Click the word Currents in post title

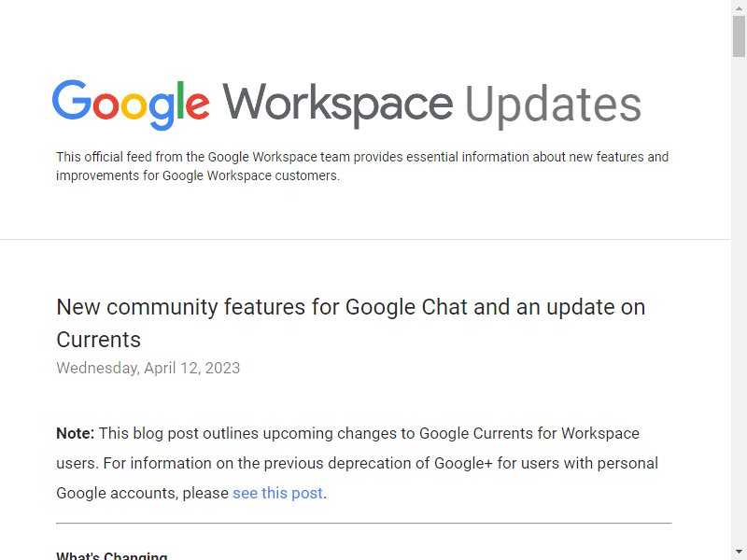point(99,340)
